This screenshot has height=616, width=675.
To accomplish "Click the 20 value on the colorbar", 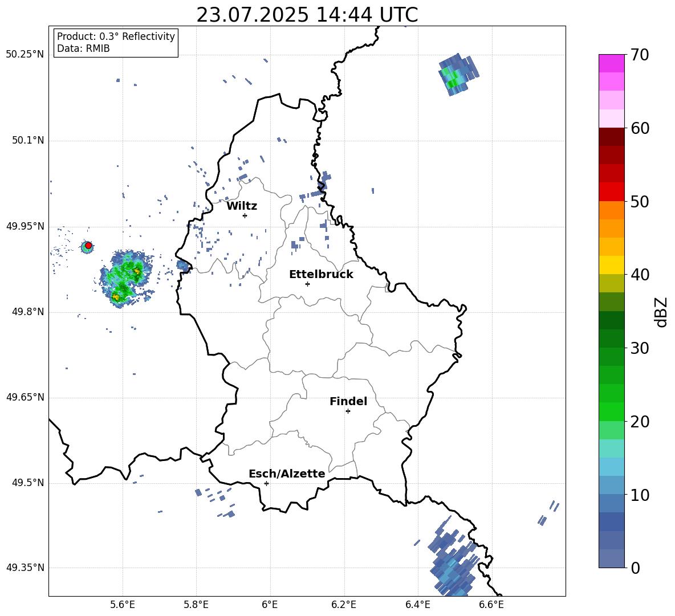I will tap(640, 422).
